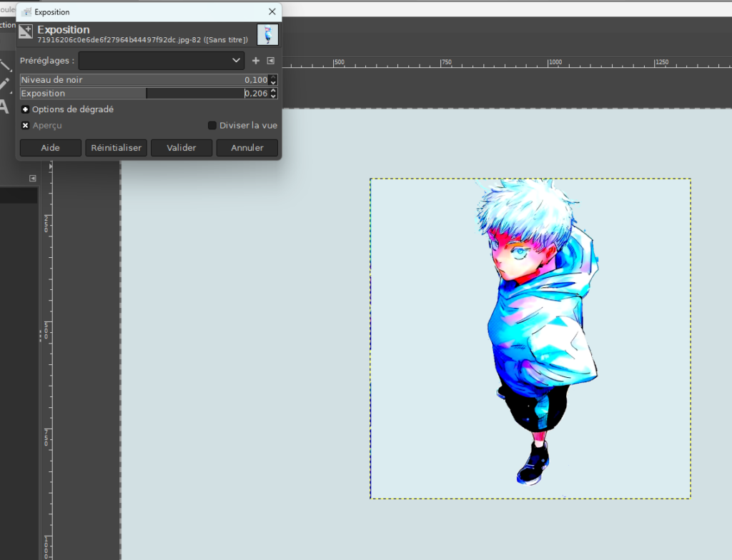Click the anime character image on canvas

click(x=537, y=332)
